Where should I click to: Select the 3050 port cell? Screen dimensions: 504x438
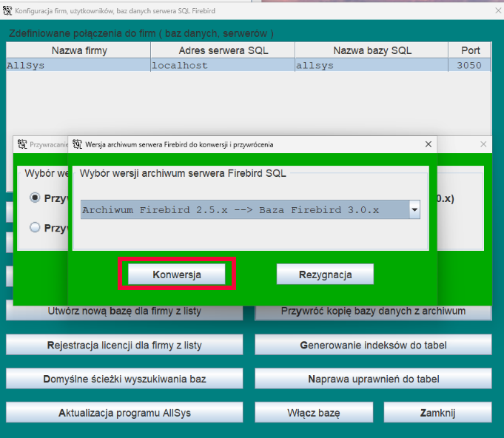pos(470,65)
